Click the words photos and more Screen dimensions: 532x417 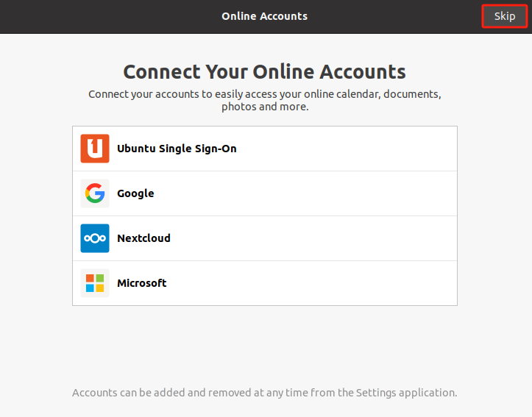(265, 107)
